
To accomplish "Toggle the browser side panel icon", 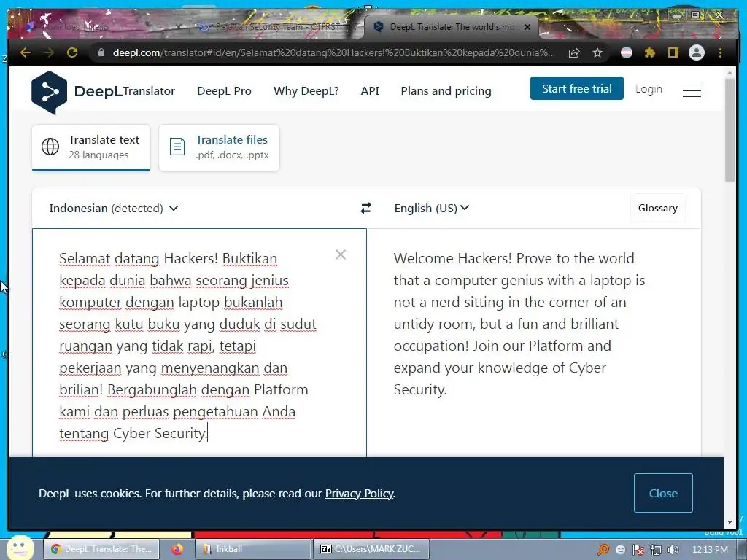I will (673, 52).
